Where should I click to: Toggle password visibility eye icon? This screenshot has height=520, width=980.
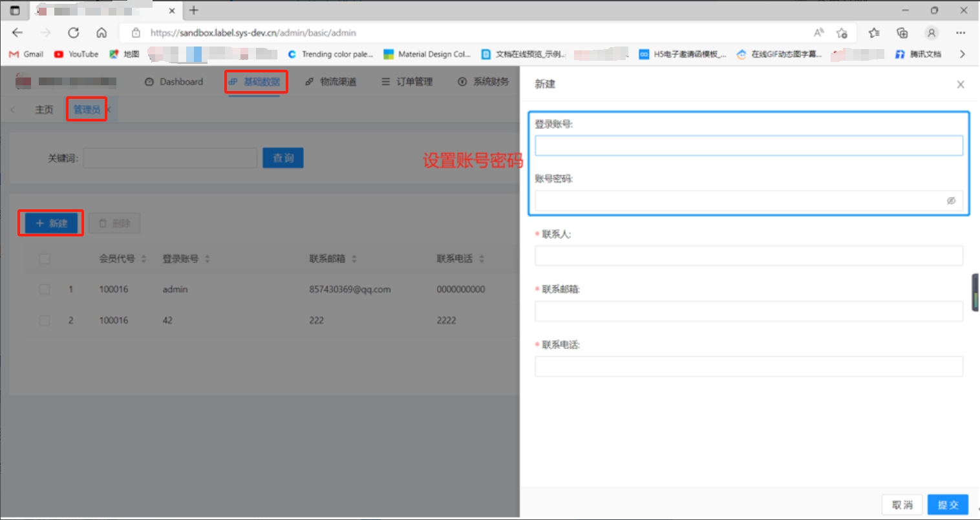point(951,201)
